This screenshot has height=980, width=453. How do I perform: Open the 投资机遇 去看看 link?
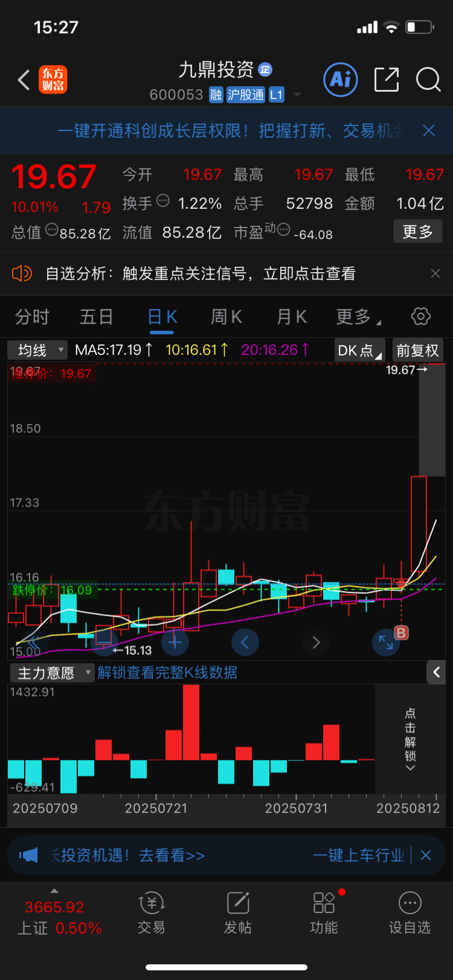tap(127, 855)
